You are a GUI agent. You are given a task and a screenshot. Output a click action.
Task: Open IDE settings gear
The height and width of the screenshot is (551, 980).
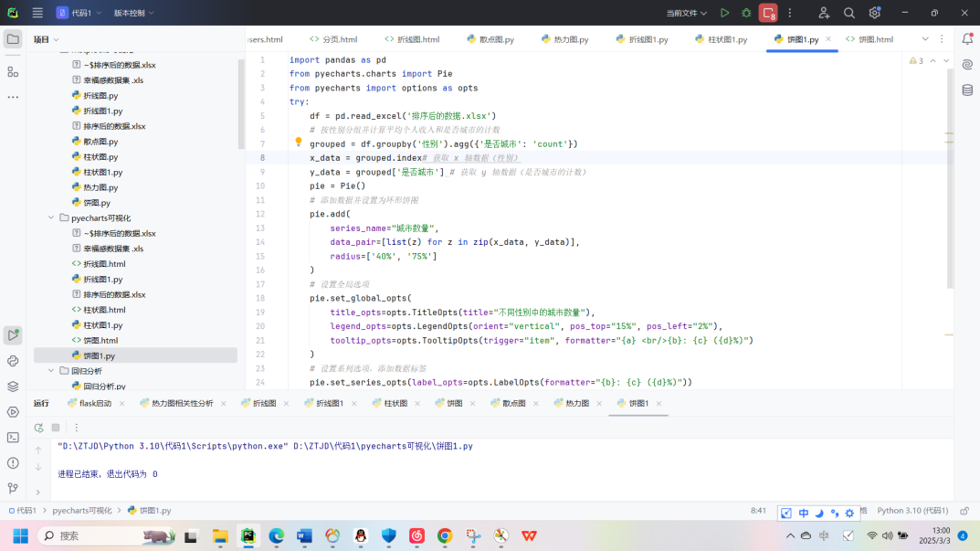[874, 13]
